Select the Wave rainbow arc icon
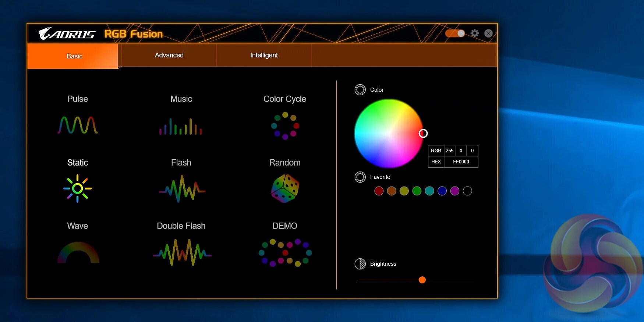 pos(78,252)
